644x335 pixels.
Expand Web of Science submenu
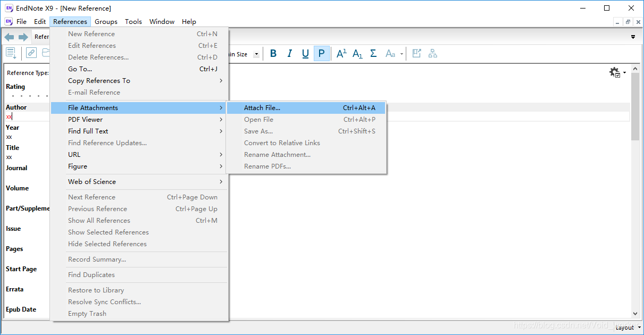coord(139,182)
